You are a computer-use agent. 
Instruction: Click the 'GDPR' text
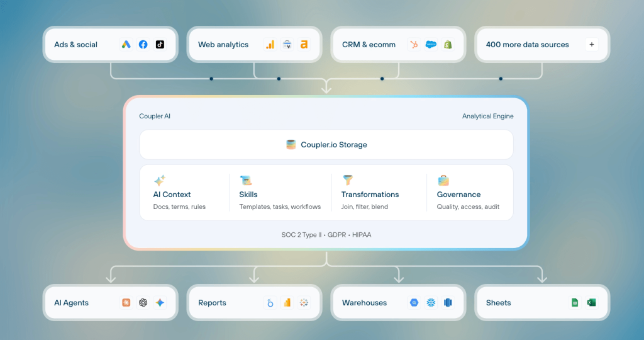[337, 235]
